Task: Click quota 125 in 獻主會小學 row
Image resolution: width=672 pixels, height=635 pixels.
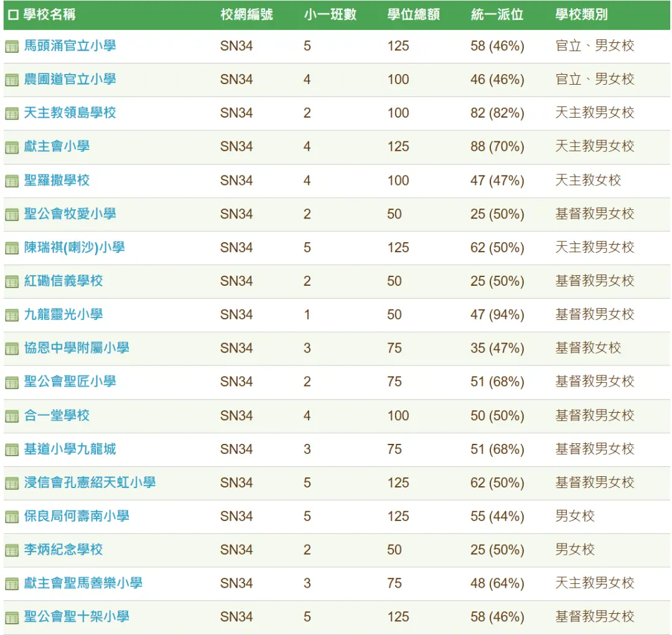Action: pyautogui.click(x=398, y=147)
